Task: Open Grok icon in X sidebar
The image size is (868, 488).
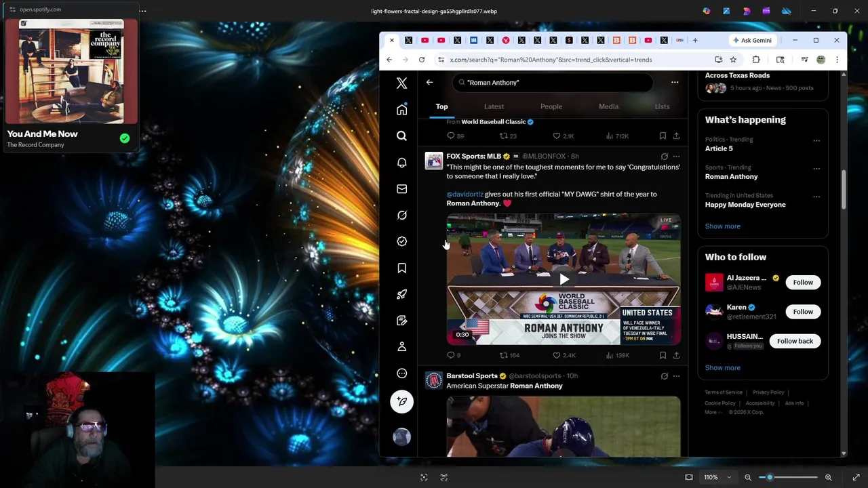Action: [x=401, y=216]
